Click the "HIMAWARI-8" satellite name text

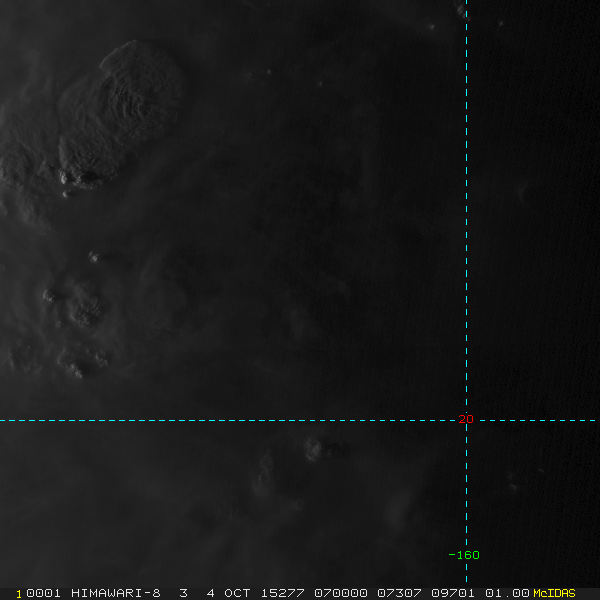coord(116,593)
